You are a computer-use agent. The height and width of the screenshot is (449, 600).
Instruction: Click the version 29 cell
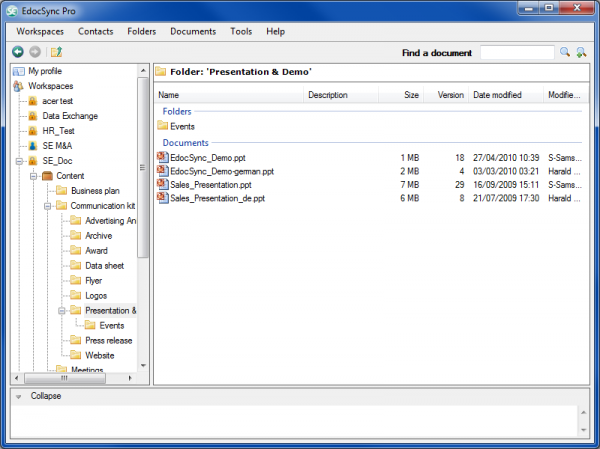(x=460, y=184)
